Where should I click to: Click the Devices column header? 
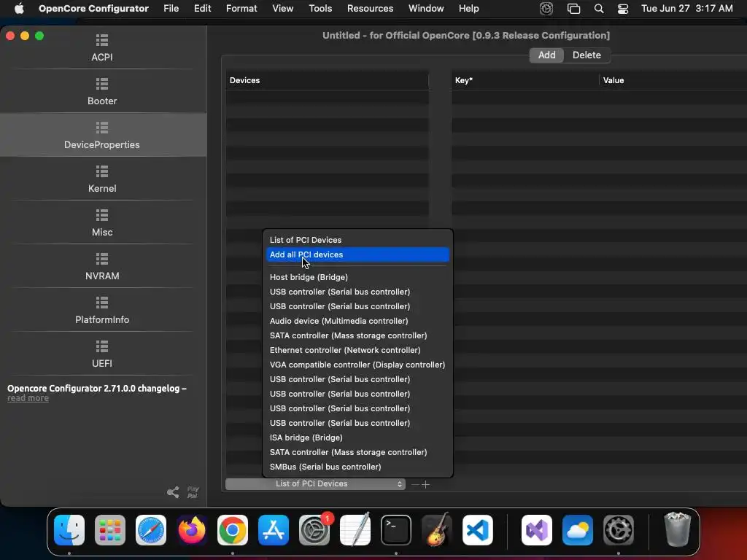tap(328, 80)
